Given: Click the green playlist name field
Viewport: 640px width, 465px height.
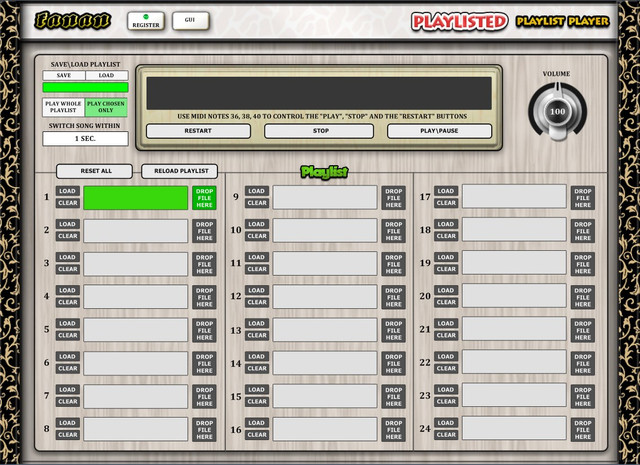Looking at the screenshot, I should pyautogui.click(x=85, y=87).
